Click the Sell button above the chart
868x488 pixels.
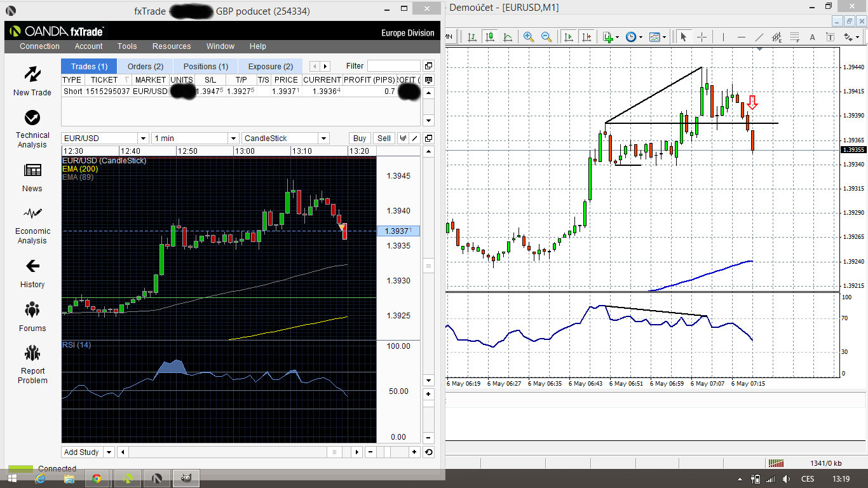pyautogui.click(x=384, y=138)
